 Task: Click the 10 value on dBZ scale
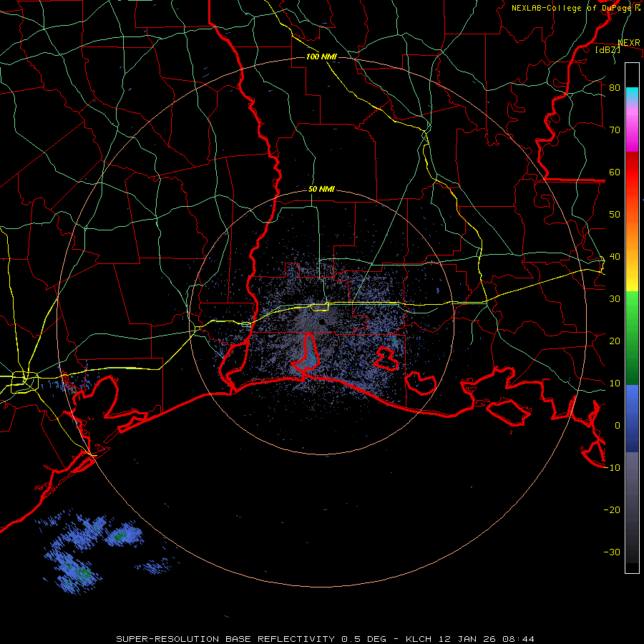(615, 384)
